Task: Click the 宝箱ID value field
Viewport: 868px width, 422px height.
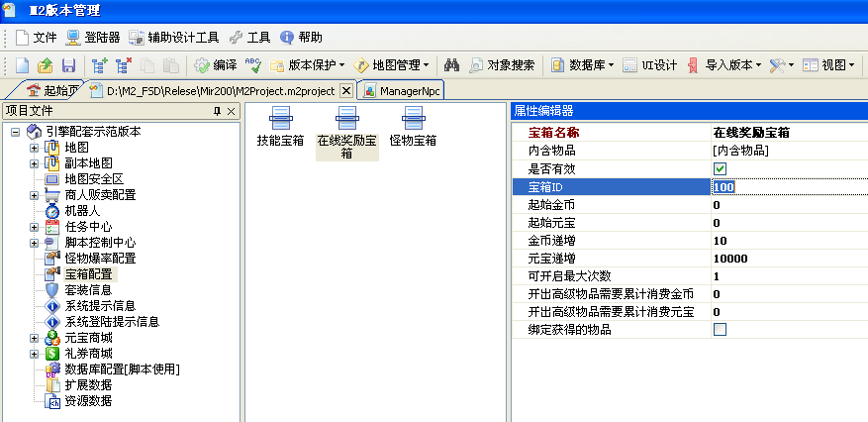Action: click(790, 187)
